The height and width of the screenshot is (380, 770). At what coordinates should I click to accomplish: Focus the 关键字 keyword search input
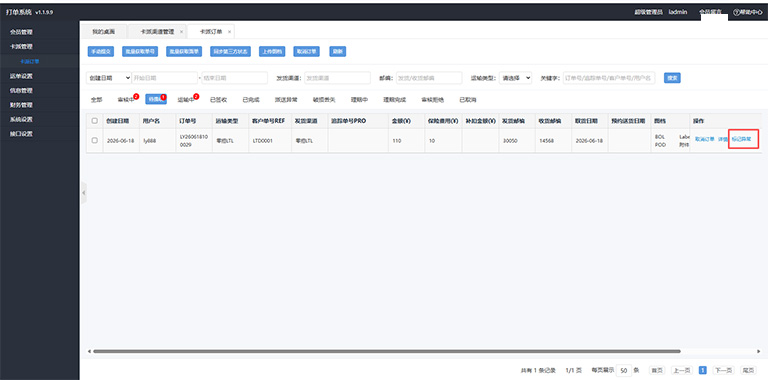click(x=609, y=78)
